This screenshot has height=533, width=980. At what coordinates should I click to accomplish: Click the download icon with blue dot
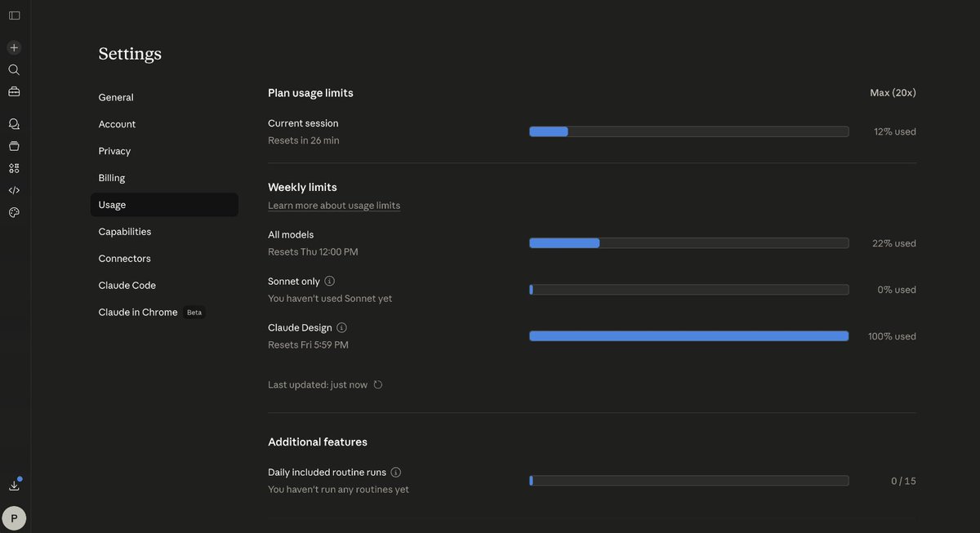tap(14, 485)
